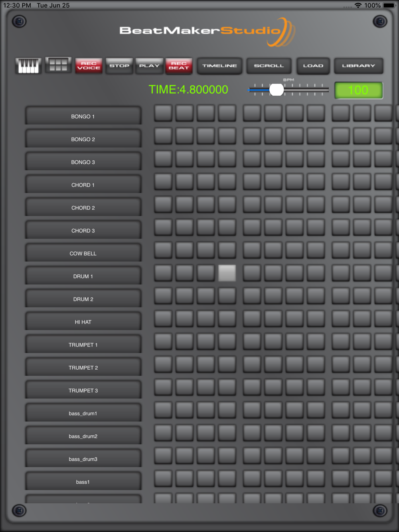Viewport: 399px width, 532px height.
Task: Stop playback with the STOP button
Action: coord(119,66)
